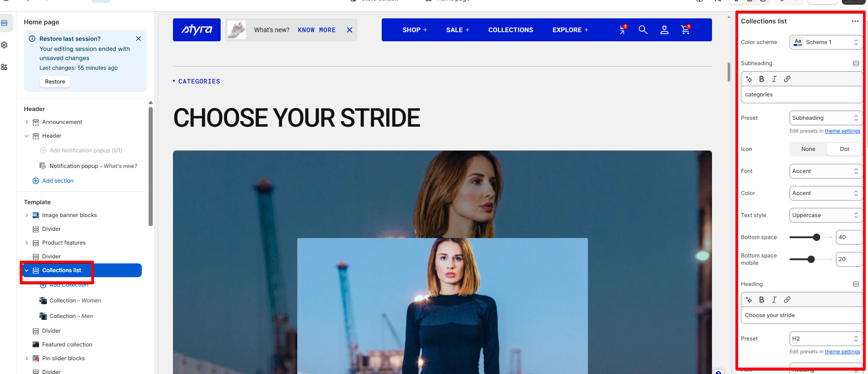Image resolution: width=868 pixels, height=374 pixels.
Task: Click Subheading dynamic source icon
Action: 856,63
